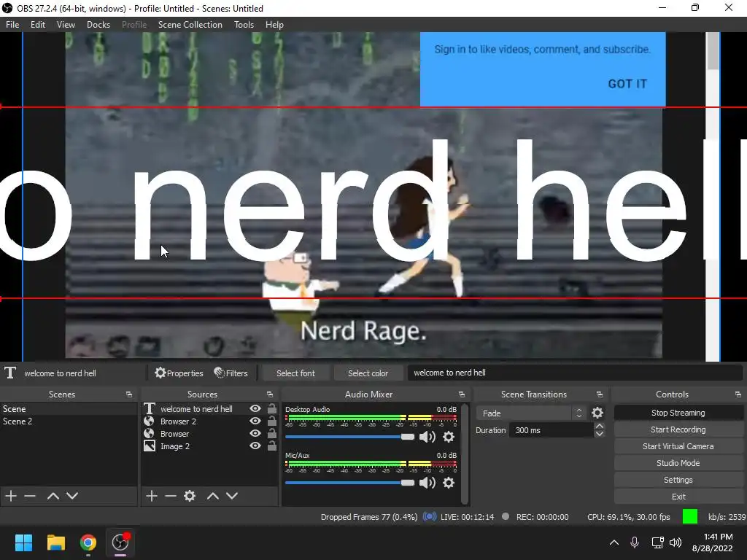The image size is (747, 560).
Task: Open the Edit menu
Action: [38, 25]
